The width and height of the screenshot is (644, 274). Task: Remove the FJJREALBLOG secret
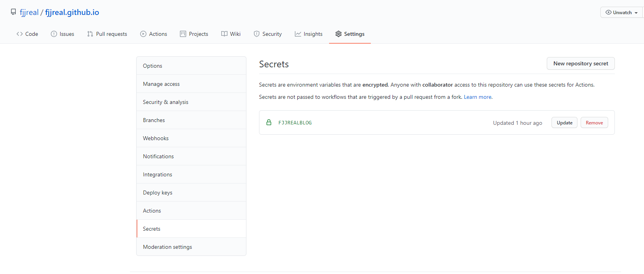point(594,123)
